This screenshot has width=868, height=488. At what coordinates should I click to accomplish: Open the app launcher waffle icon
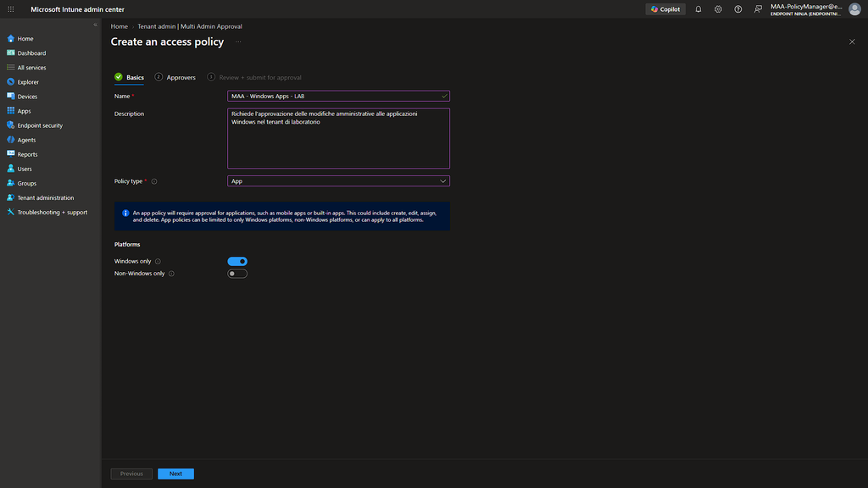[x=10, y=9]
